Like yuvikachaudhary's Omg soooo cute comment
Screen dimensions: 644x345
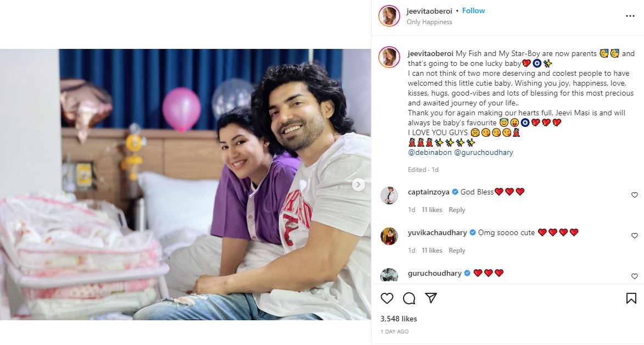(634, 236)
